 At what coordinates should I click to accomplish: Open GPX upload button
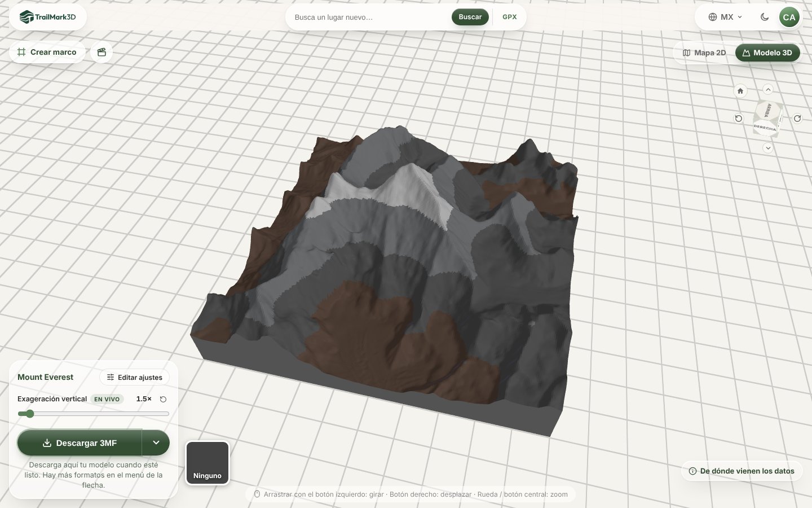(x=510, y=17)
